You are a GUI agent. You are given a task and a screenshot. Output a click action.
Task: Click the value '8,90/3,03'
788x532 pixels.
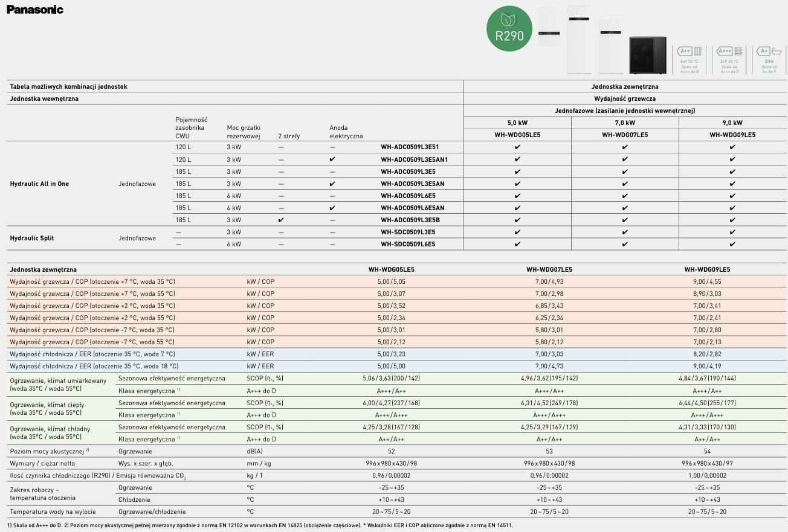707,293
